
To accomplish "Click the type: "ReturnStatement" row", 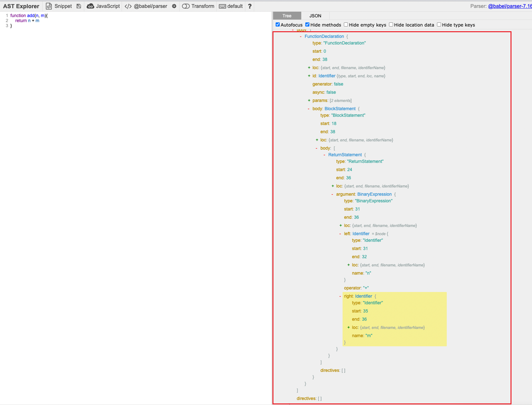I will 360,161.
